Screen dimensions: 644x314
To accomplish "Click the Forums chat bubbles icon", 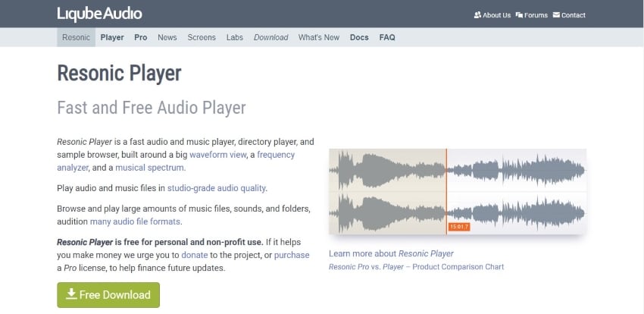I will click(519, 15).
